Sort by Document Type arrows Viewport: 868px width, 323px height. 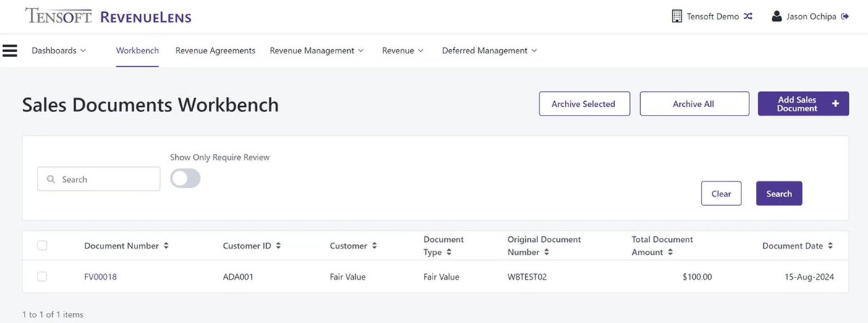pyautogui.click(x=448, y=252)
